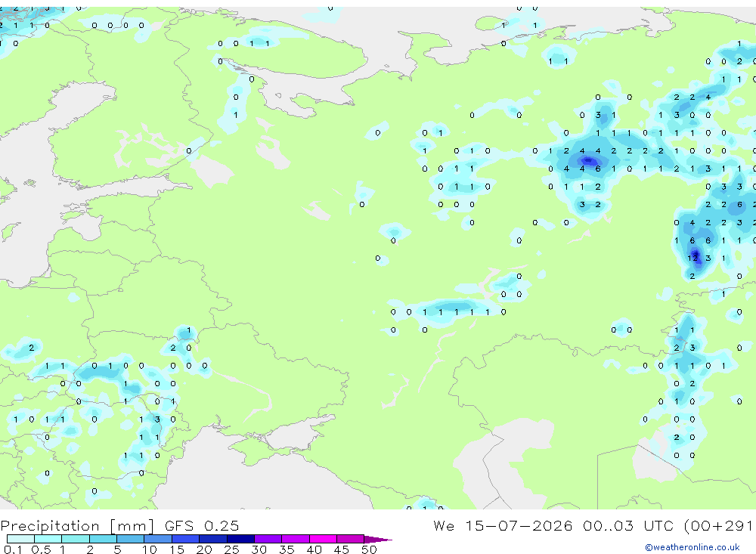Pick the 1–2 mm legend color box
Image resolution: width=756 pixels, height=554 pixels.
coord(76,539)
